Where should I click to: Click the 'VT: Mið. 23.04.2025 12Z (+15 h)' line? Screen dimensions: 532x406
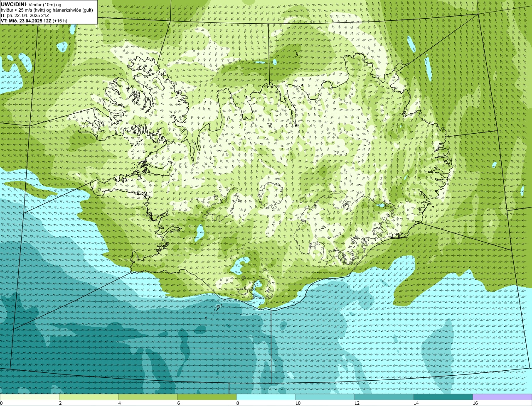click(34, 21)
